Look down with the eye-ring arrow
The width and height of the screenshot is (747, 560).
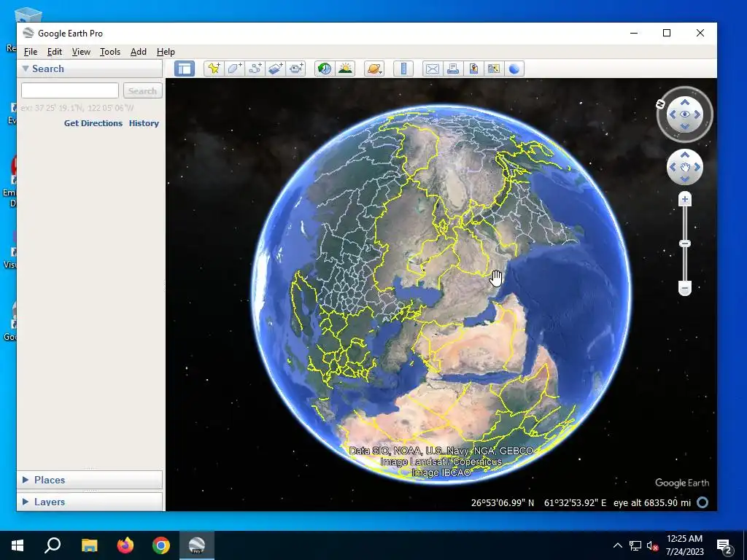pos(684,126)
